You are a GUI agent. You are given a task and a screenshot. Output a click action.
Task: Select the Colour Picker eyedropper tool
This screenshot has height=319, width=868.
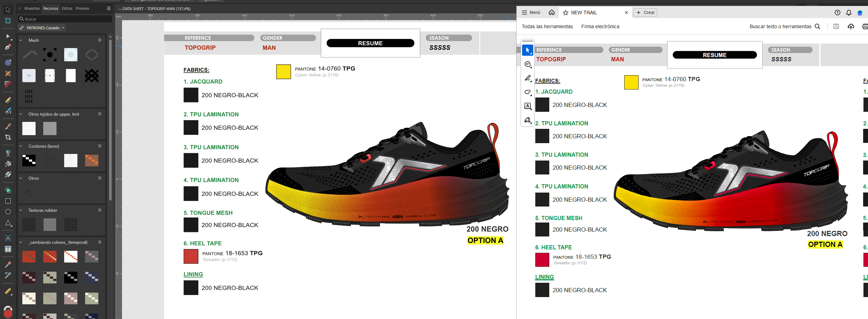[8, 265]
